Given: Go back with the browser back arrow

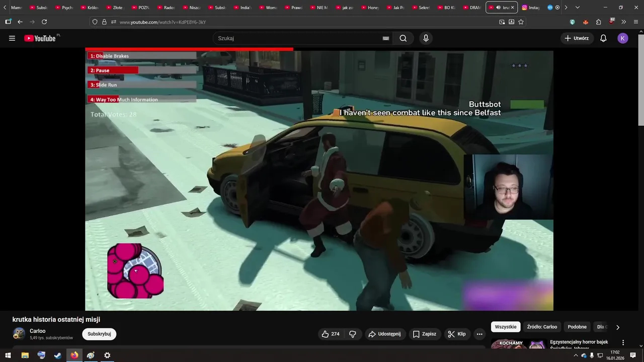Looking at the screenshot, I should (x=20, y=22).
